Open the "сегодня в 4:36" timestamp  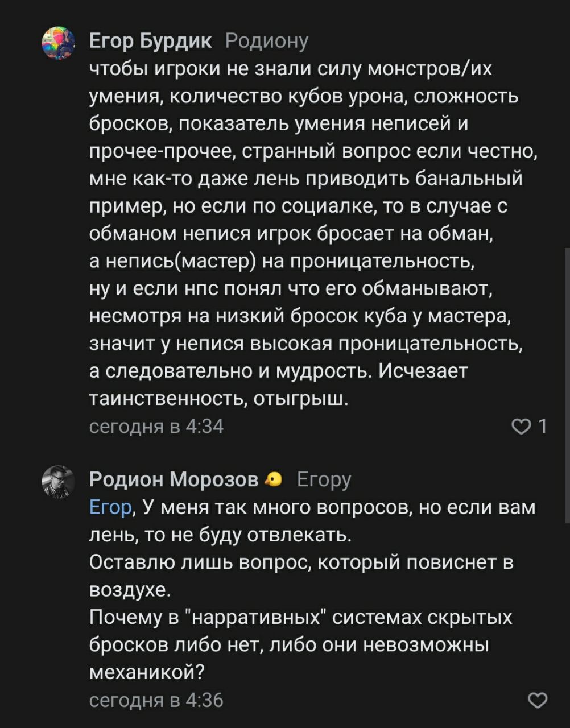tap(156, 700)
